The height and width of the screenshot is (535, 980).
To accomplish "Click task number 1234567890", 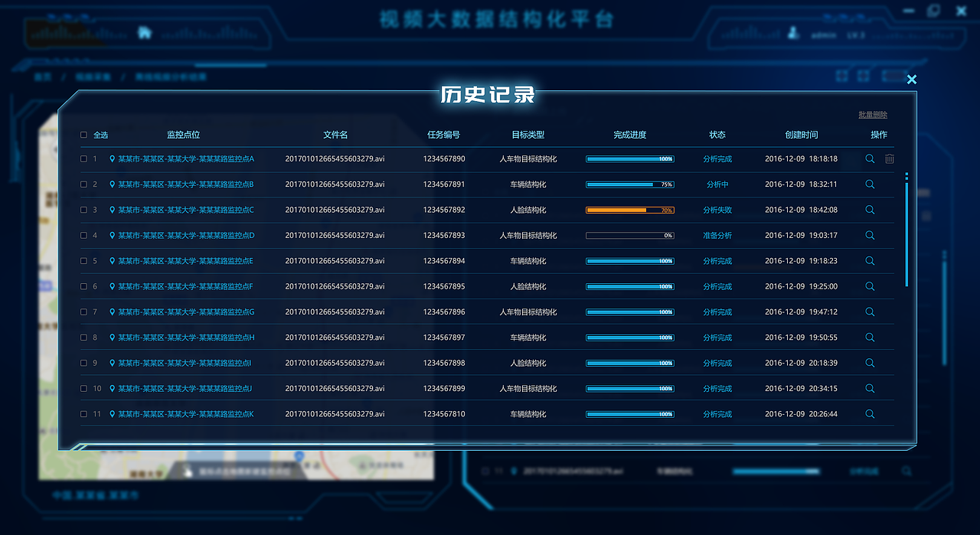I will [444, 159].
